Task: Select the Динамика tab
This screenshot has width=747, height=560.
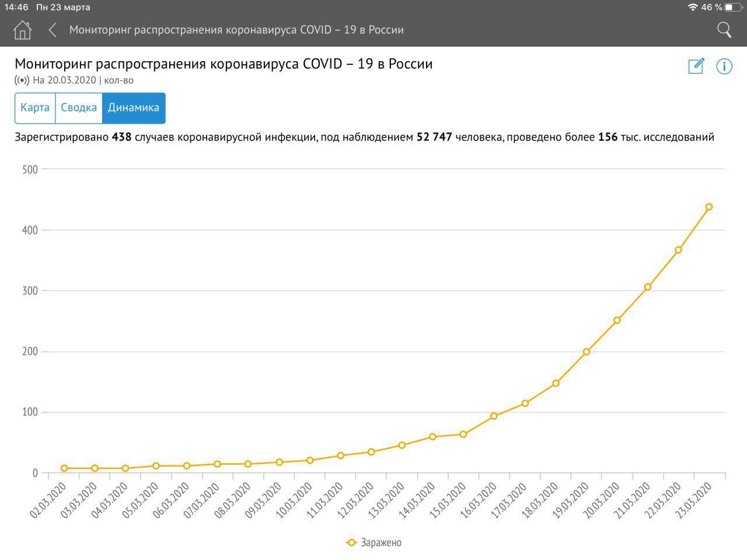Action: point(134,108)
